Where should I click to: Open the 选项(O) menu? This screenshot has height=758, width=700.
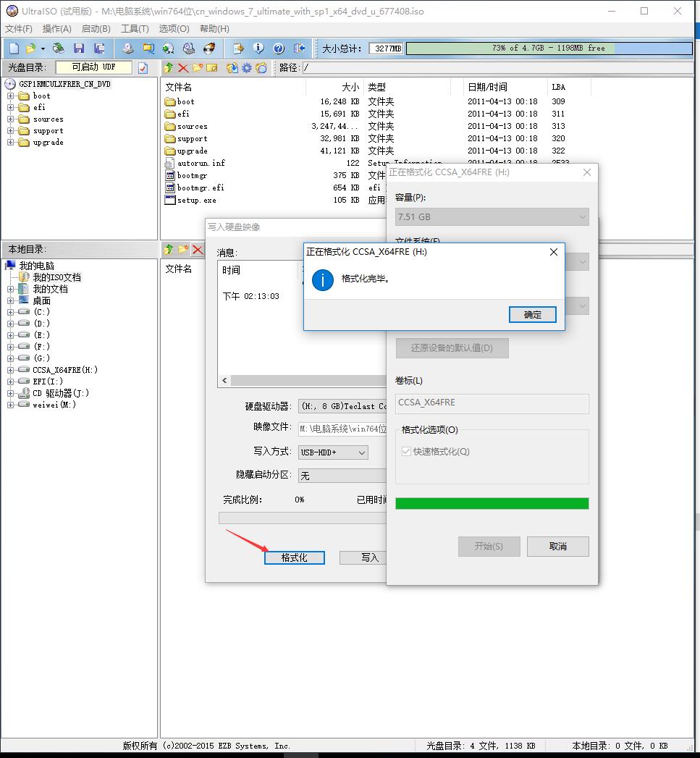coord(174,28)
